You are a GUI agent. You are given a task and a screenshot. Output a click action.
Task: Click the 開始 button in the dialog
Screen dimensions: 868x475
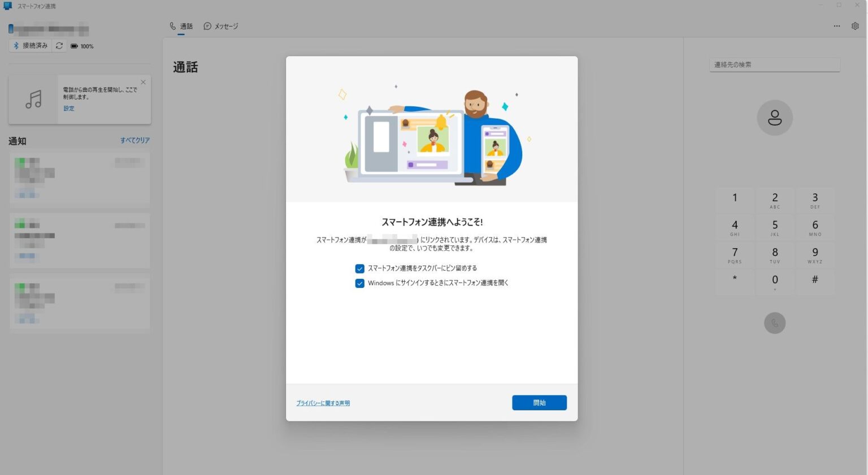click(x=539, y=402)
